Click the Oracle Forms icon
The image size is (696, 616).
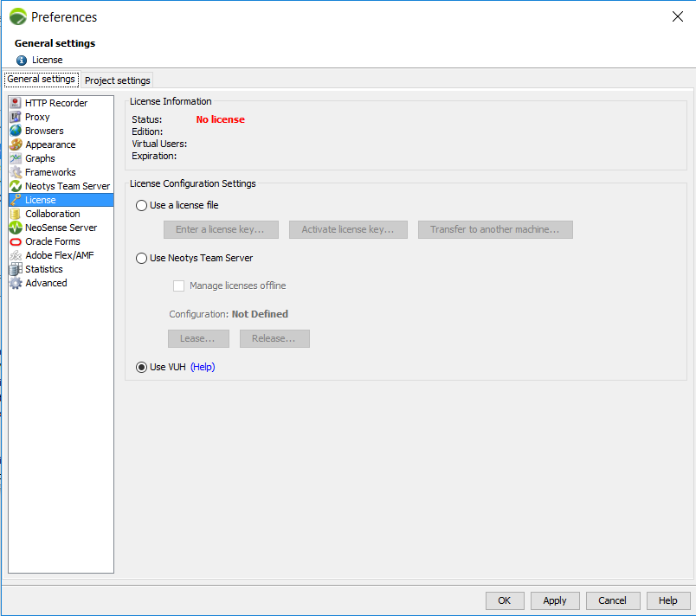16,241
